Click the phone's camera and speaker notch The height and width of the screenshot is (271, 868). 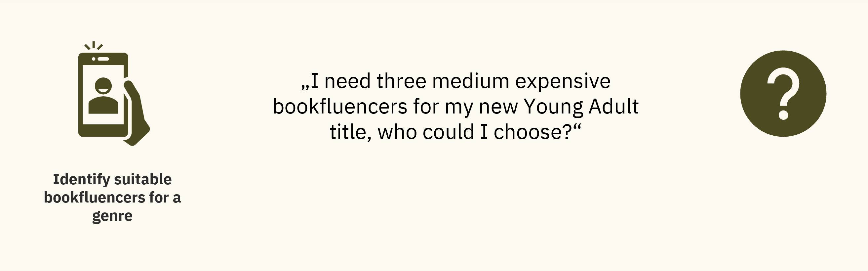pos(101,59)
